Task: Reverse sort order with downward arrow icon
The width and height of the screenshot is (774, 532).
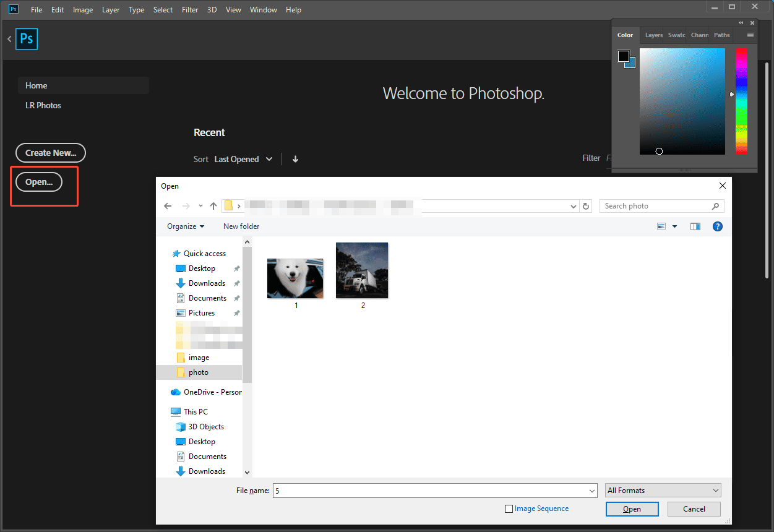Action: (295, 159)
